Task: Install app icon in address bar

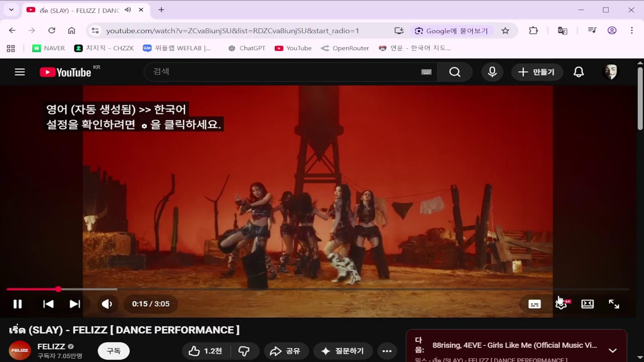Action: click(x=399, y=31)
